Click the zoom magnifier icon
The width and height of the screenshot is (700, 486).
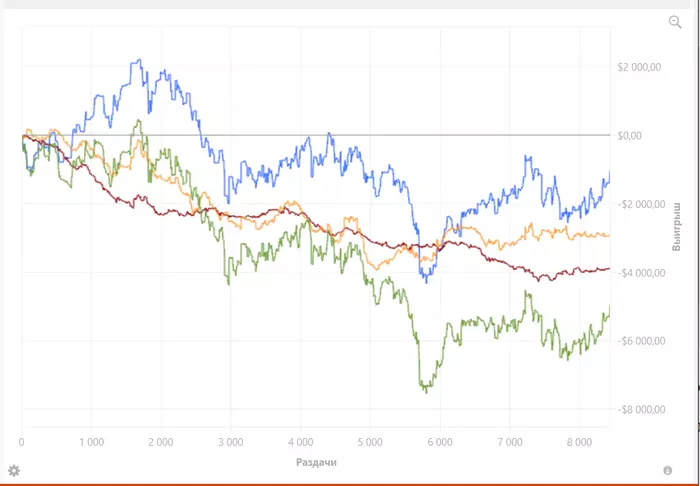pyautogui.click(x=675, y=22)
